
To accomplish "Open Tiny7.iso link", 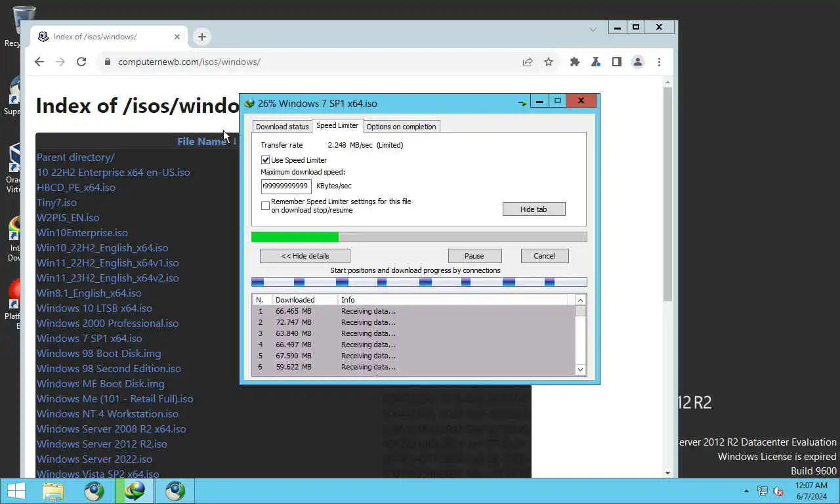I will tap(56, 203).
